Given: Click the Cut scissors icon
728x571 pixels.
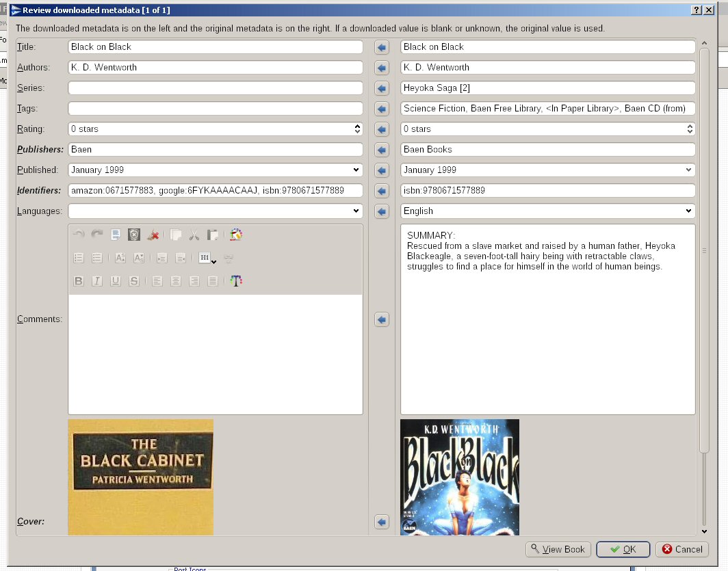Looking at the screenshot, I should [x=194, y=235].
